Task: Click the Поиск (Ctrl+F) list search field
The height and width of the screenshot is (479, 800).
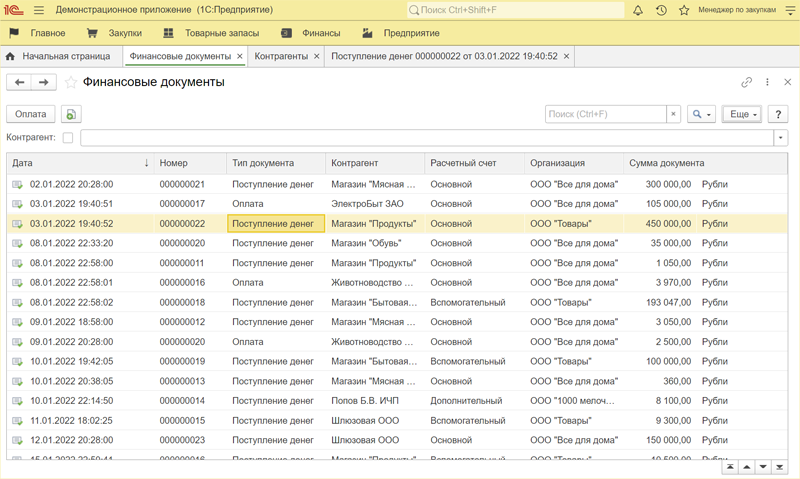Action: pyautogui.click(x=605, y=115)
